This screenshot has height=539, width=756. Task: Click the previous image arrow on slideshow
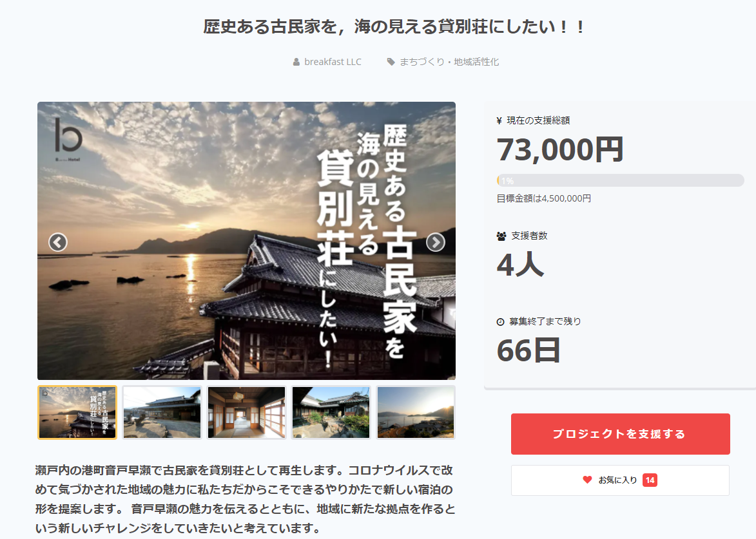pos(58,242)
